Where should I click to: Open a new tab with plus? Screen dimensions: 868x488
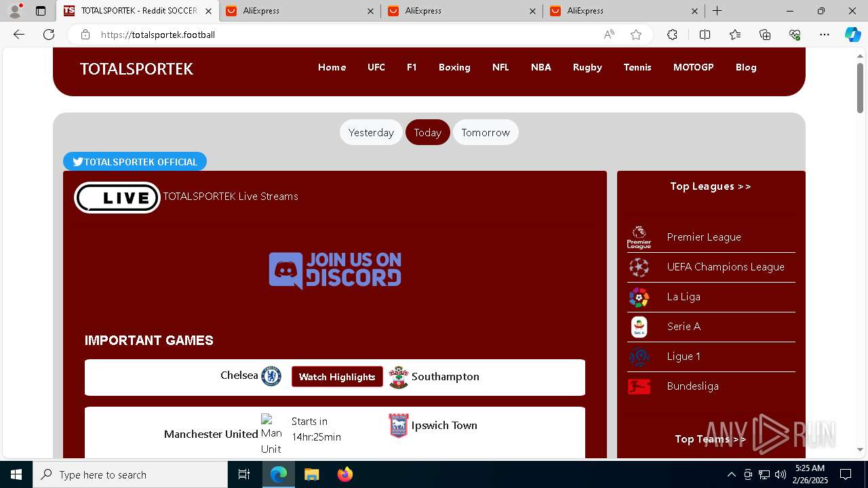point(717,11)
